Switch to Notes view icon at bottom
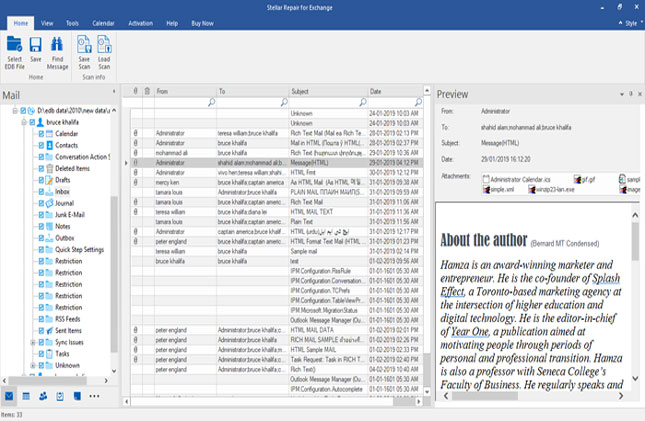This screenshot has width=645, height=421. click(x=77, y=396)
